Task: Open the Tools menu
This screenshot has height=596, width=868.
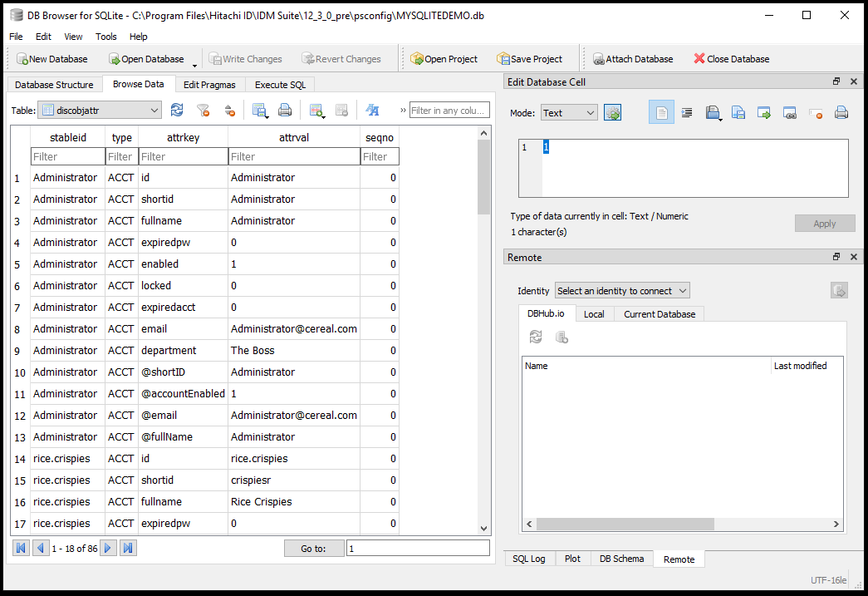Action: [x=106, y=37]
